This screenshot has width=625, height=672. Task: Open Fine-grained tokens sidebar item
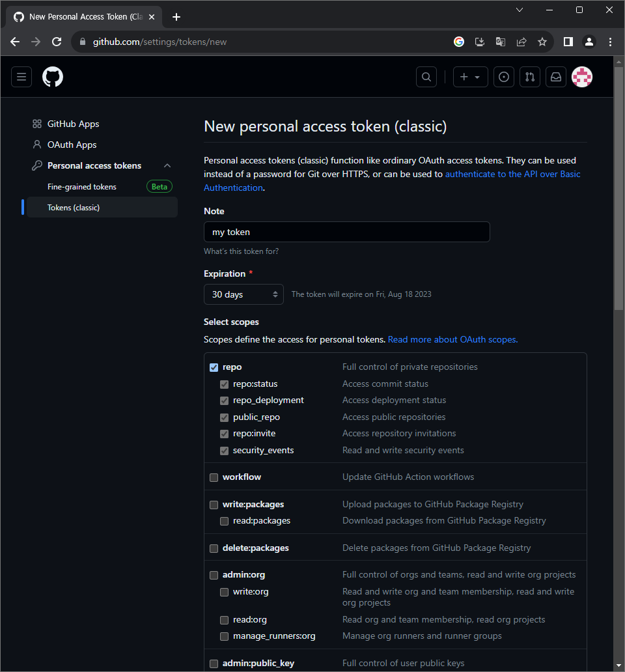pos(82,187)
